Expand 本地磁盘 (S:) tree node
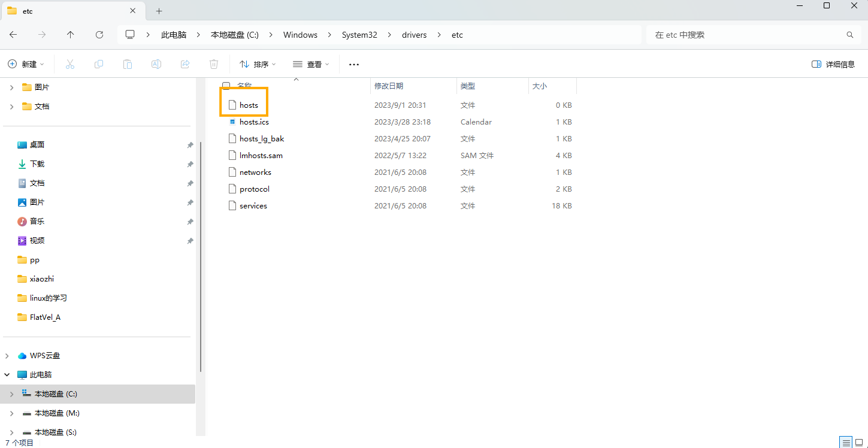868x448 pixels. tap(12, 432)
